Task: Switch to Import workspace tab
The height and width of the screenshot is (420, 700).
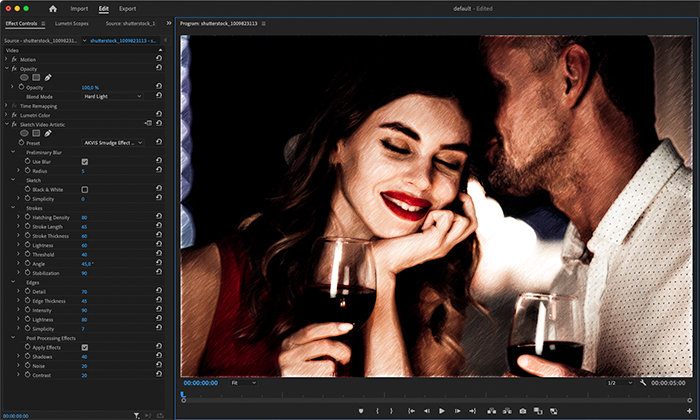Action: [x=79, y=8]
